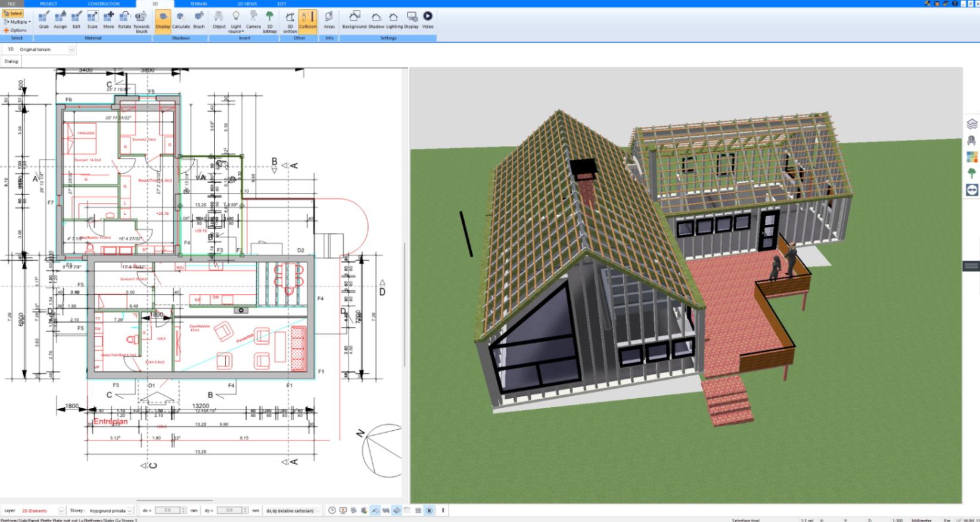The image size is (980, 522).
Task: Activate the Move material tool
Action: pos(108,20)
